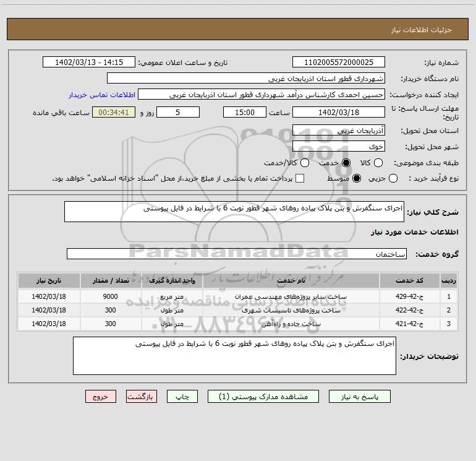Click service code ج-42-429 cell
This screenshot has width=476, height=461.
[409, 296]
